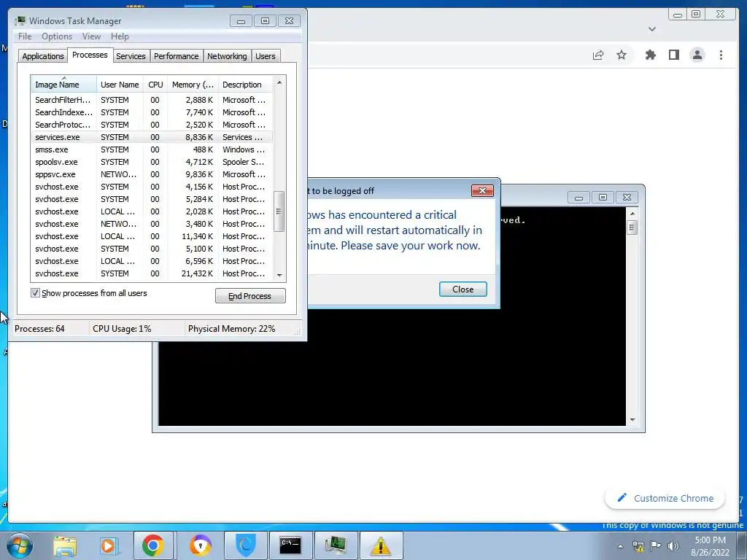Select the smss.exe process row
747x560 pixels.
coord(152,149)
